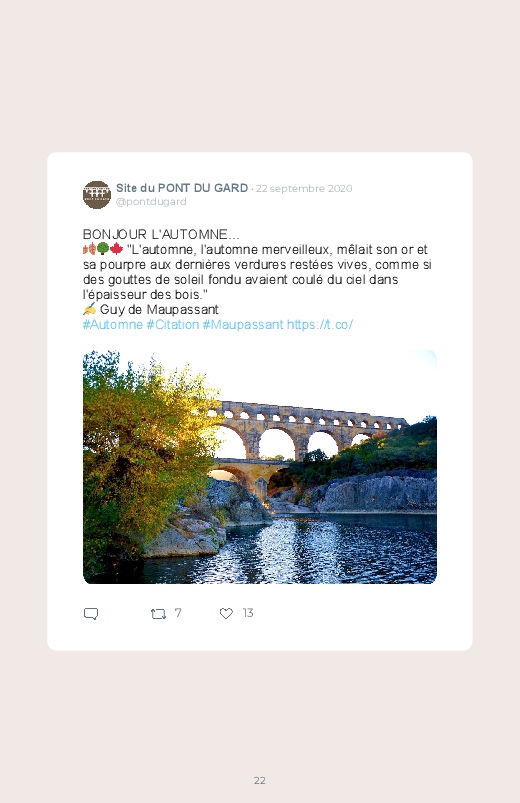
Task: Open the #Automne hashtag
Action: [113, 325]
